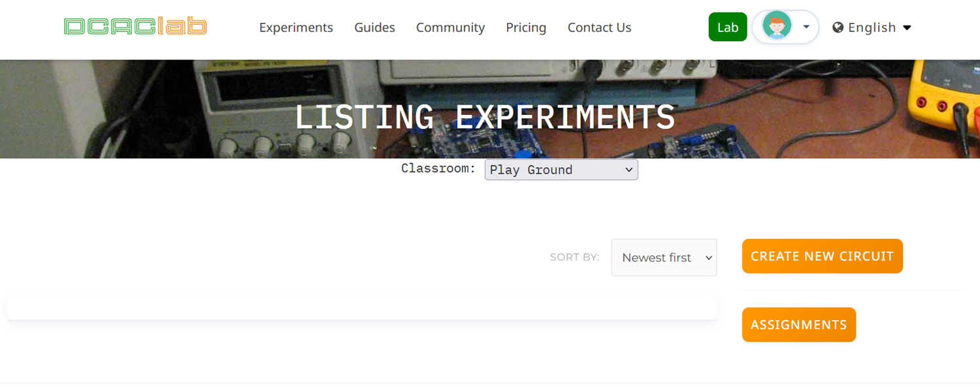
Task: Click the SORT BY label
Action: pyautogui.click(x=574, y=257)
